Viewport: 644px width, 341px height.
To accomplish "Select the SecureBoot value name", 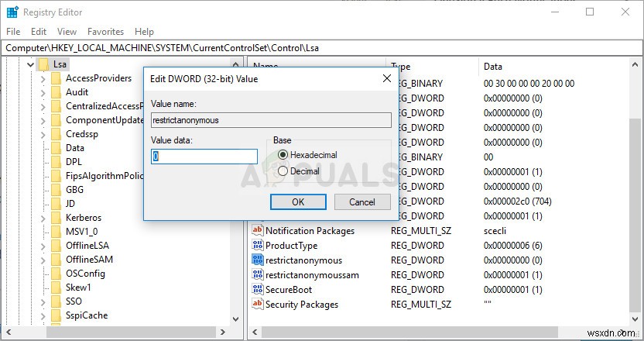I will (x=289, y=290).
